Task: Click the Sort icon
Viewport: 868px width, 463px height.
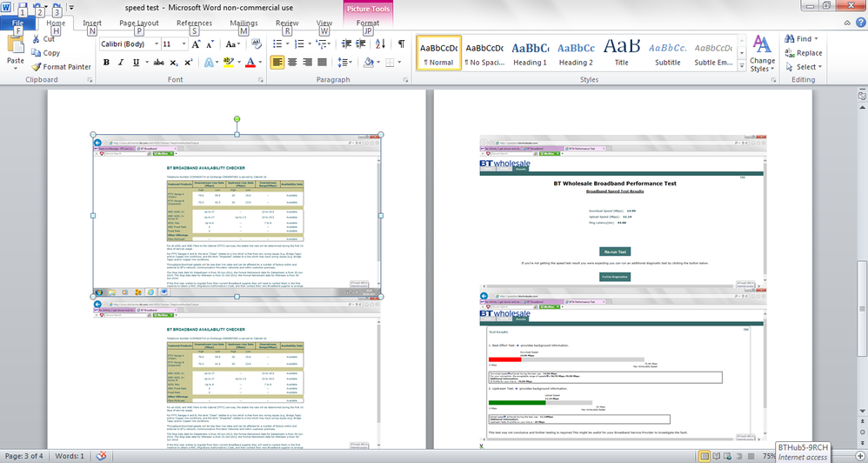Action: click(380, 44)
